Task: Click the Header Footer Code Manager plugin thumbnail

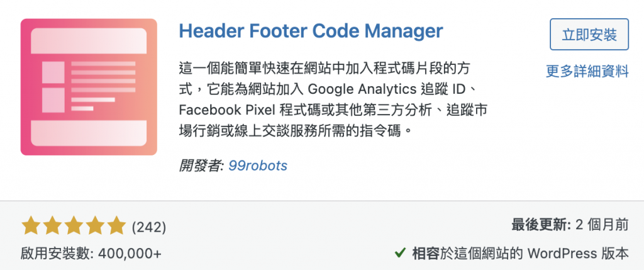Action: pos(89,87)
